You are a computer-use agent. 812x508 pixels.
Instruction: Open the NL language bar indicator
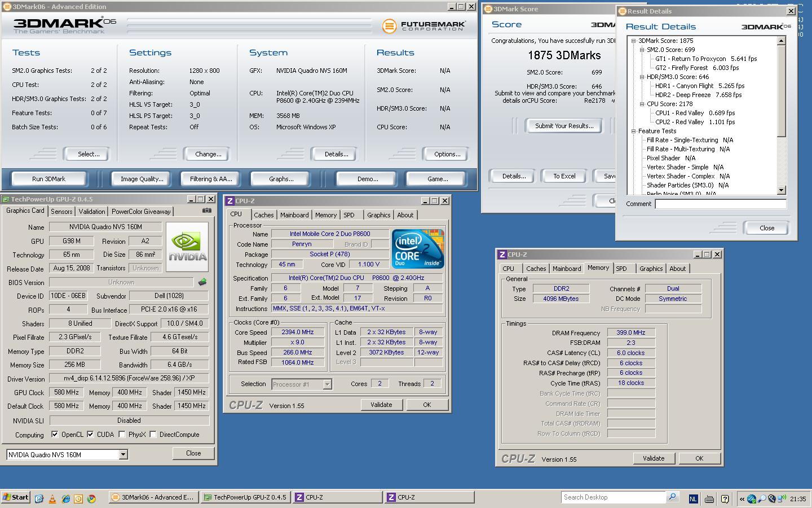(693, 499)
